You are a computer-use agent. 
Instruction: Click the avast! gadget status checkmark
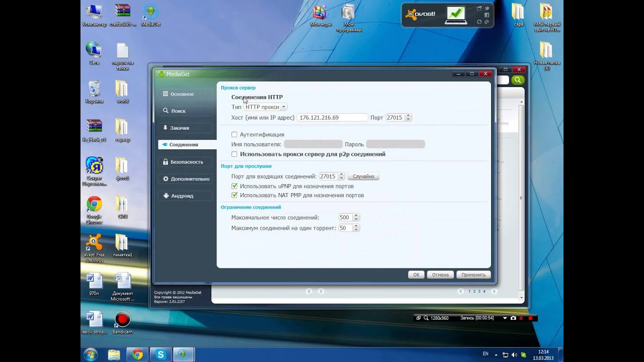(457, 14)
